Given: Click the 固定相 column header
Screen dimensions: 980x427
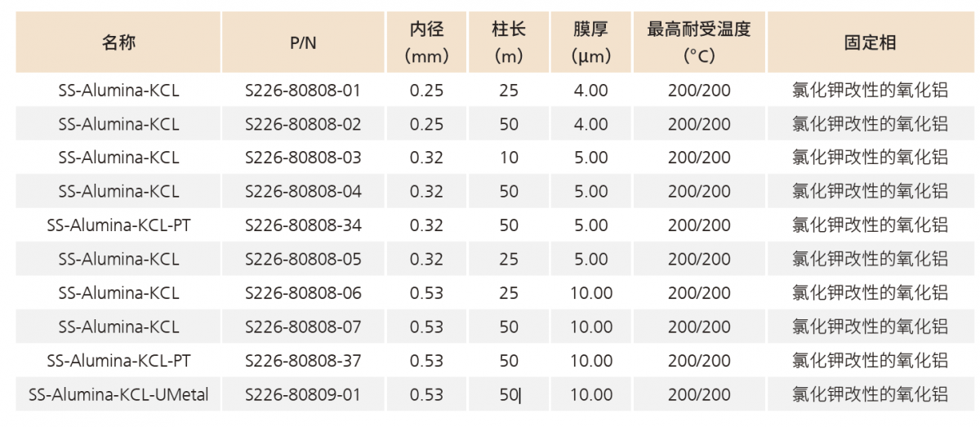Looking at the screenshot, I should pyautogui.click(x=870, y=43).
